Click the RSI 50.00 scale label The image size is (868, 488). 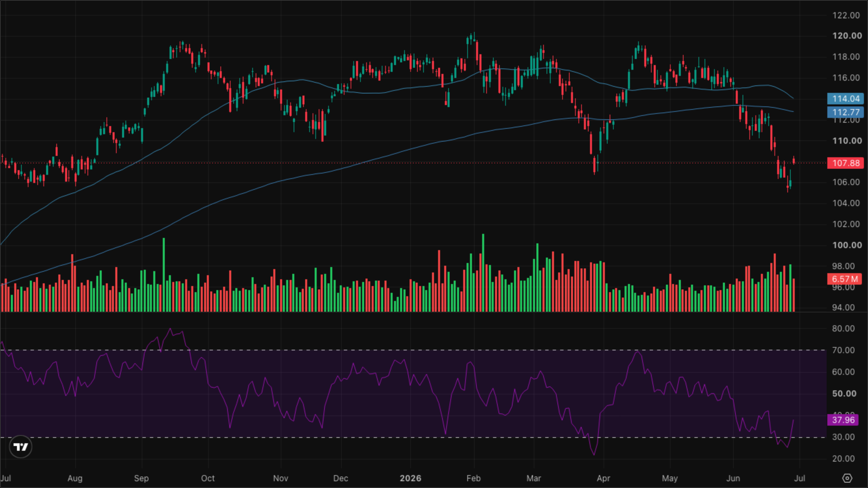coord(844,393)
